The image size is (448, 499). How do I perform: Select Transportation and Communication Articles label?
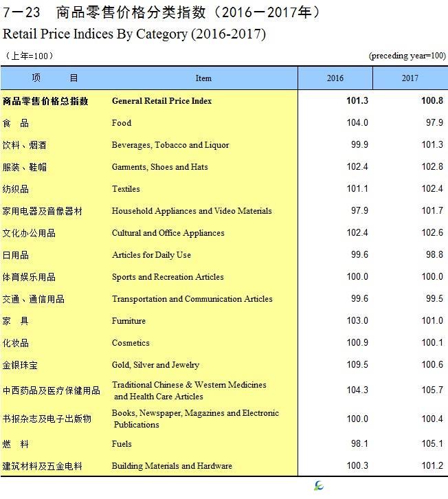pos(192,299)
